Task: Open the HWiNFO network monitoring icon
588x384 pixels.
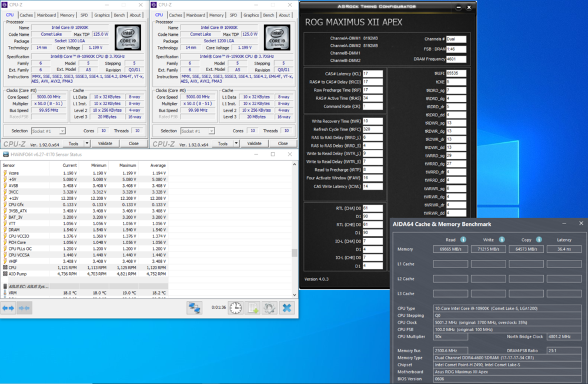Action: [x=194, y=308]
